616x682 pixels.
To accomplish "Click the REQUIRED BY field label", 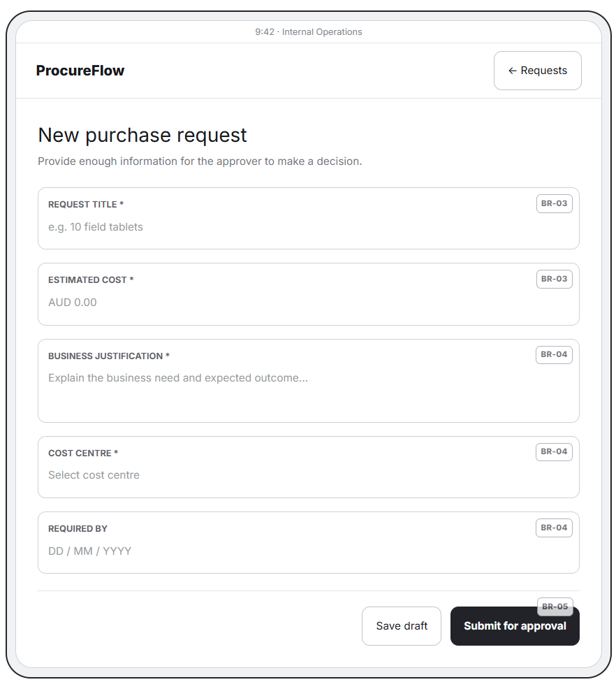I will tap(78, 528).
